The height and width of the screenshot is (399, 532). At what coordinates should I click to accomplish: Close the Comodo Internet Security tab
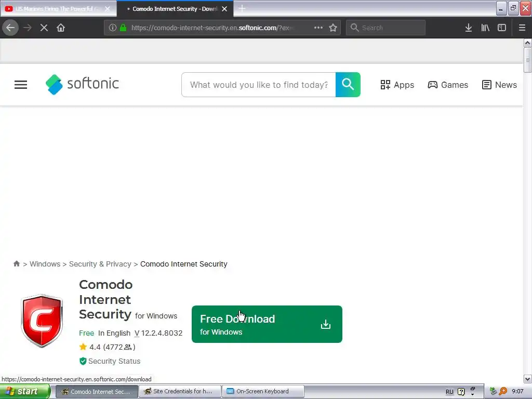click(224, 9)
